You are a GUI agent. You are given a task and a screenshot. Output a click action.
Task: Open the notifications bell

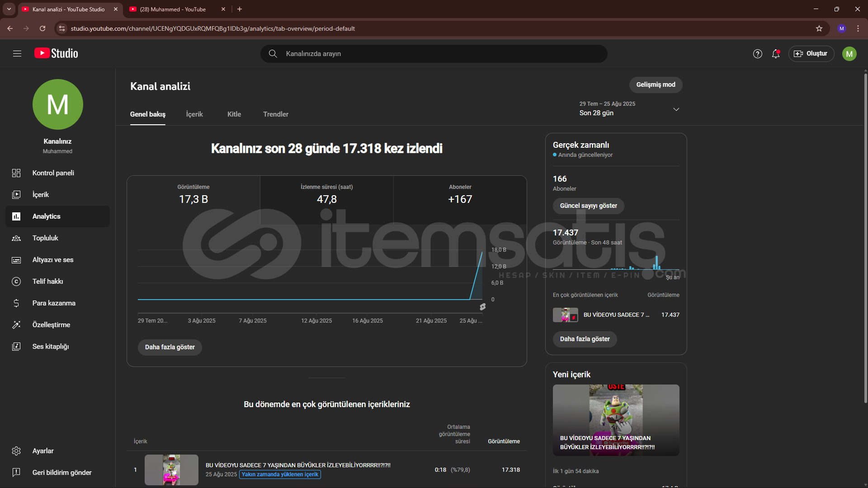(776, 54)
